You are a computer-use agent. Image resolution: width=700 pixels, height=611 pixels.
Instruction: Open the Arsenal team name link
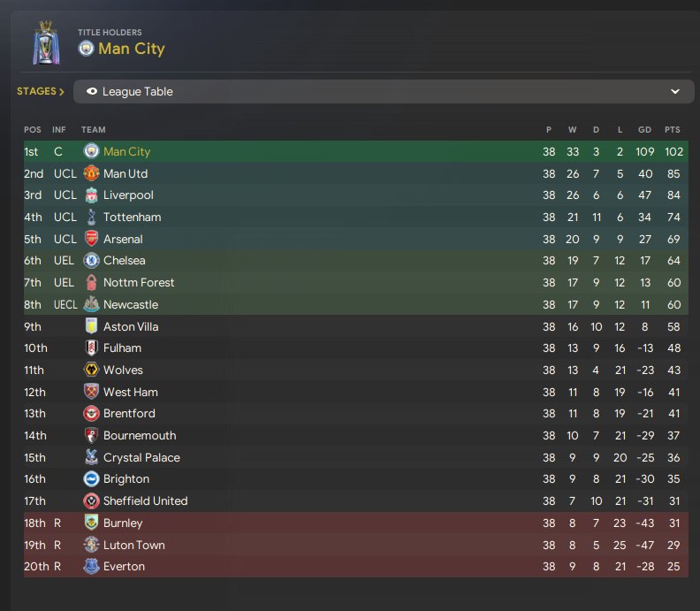tap(123, 239)
